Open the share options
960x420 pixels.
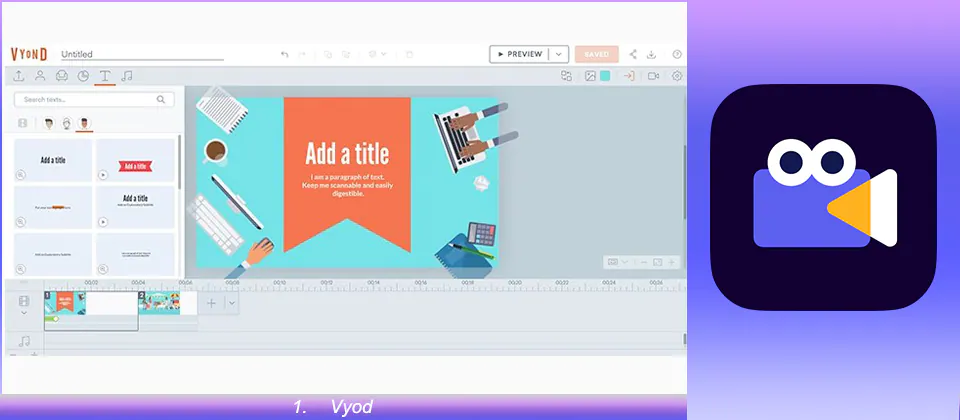coord(633,54)
